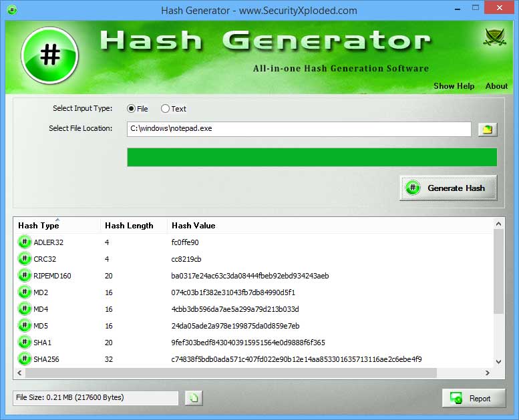
Task: Click the Generate Hash button
Action: tap(448, 188)
